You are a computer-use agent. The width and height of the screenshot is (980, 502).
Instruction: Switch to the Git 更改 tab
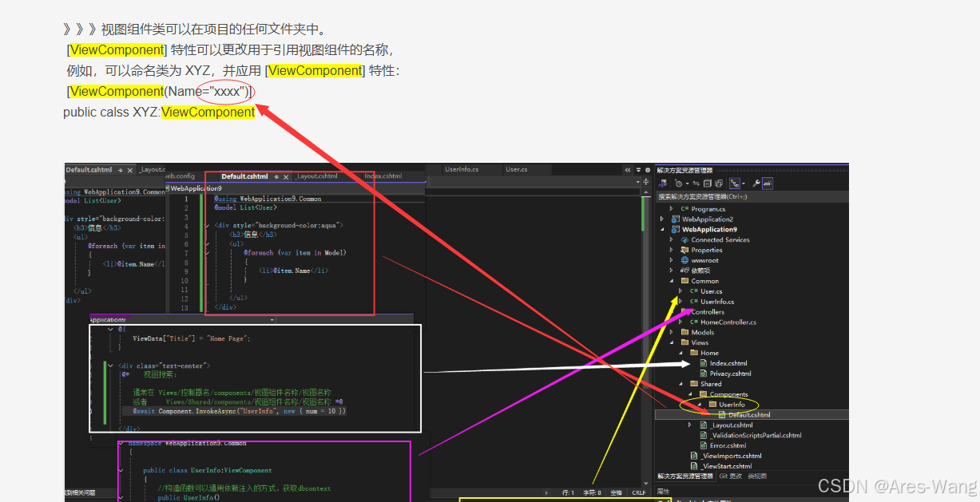(x=732, y=474)
